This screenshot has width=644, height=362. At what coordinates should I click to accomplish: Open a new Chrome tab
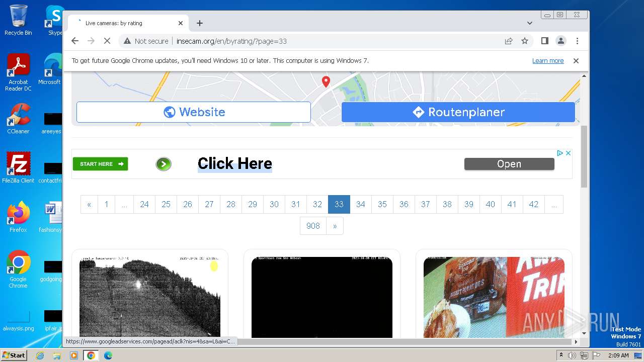point(200,23)
